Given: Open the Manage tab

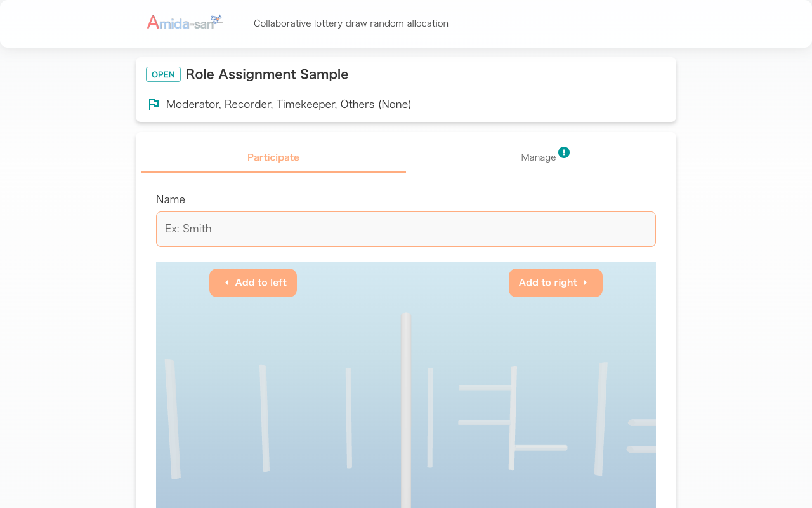Looking at the screenshot, I should click(538, 157).
